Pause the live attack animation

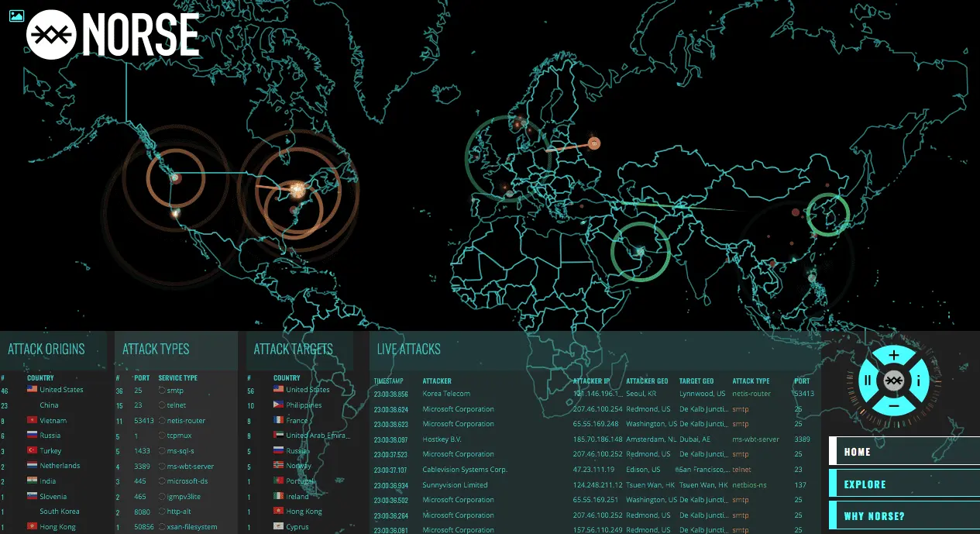point(869,381)
